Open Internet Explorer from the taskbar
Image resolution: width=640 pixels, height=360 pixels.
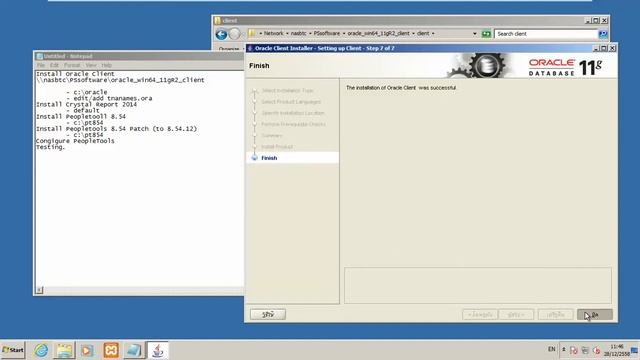(x=41, y=350)
